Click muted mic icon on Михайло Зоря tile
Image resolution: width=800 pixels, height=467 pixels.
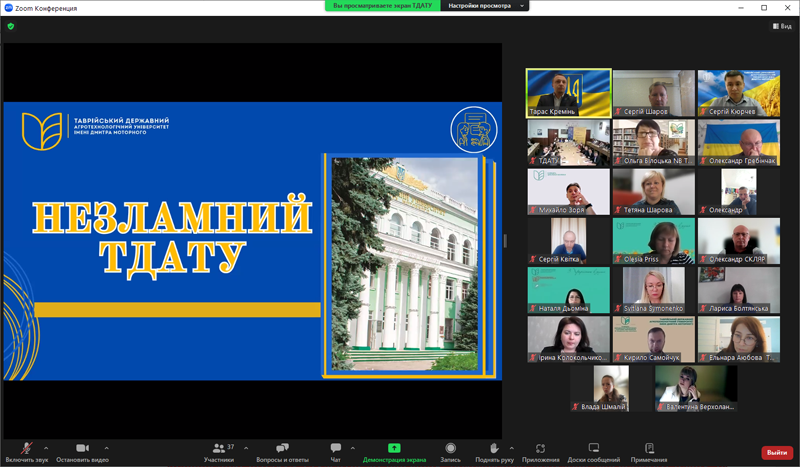click(x=533, y=210)
